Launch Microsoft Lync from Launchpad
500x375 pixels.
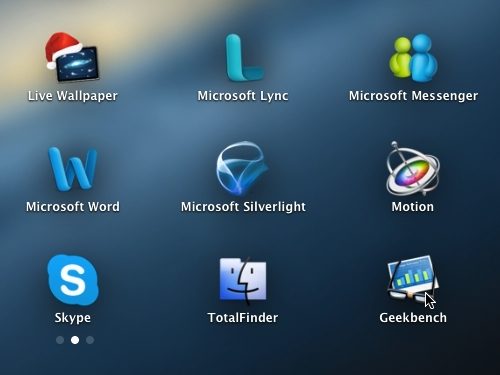point(244,57)
